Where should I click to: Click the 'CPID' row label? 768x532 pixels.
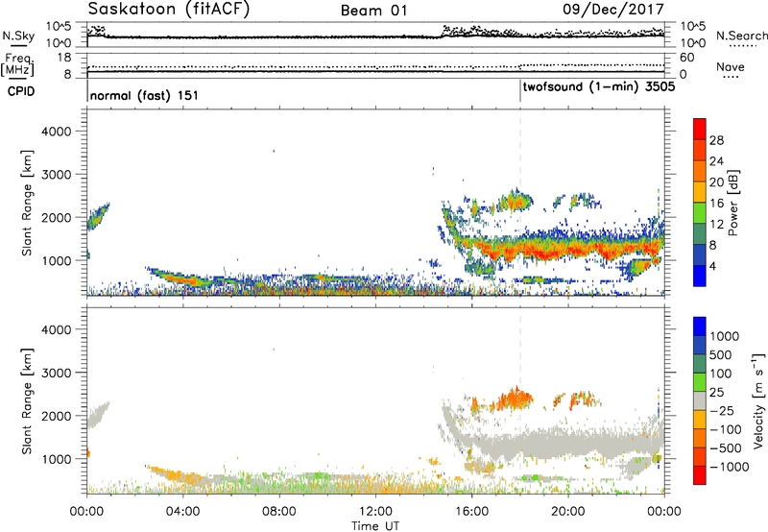(x=21, y=91)
